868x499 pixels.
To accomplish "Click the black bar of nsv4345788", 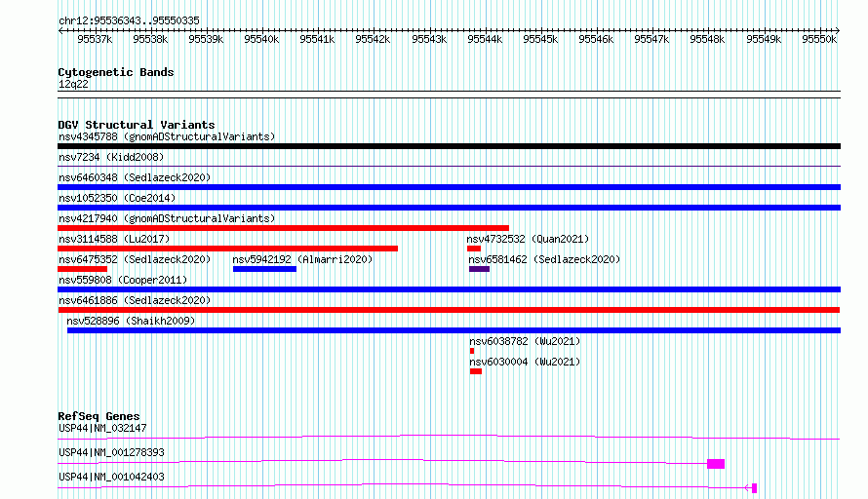I will pyautogui.click(x=449, y=146).
